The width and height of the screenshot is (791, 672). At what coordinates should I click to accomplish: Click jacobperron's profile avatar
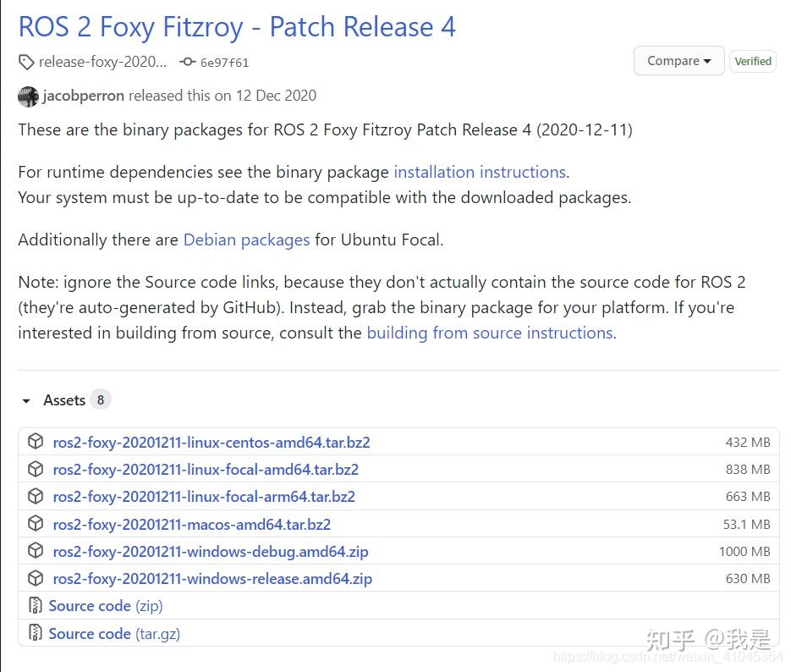tap(28, 96)
